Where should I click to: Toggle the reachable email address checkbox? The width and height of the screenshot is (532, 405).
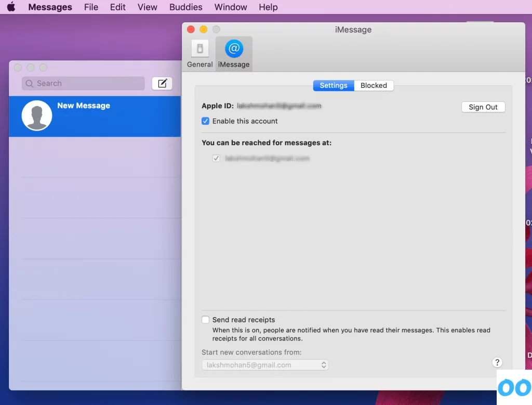[216, 158]
